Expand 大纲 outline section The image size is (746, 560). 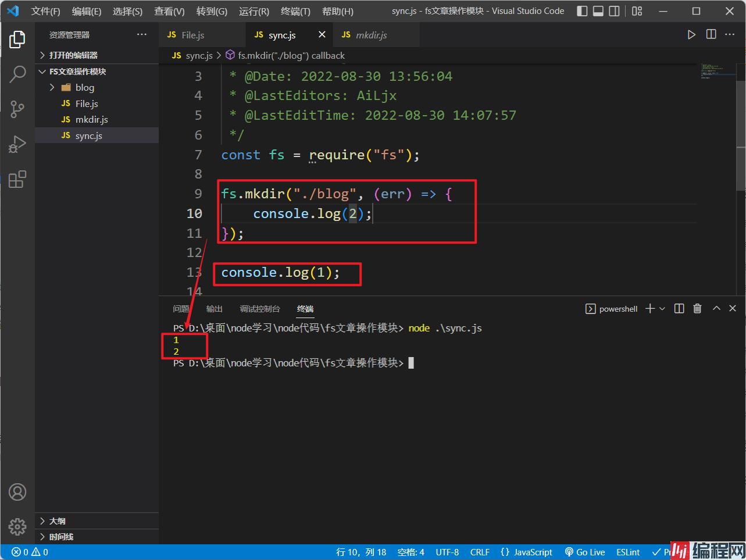tap(97, 521)
